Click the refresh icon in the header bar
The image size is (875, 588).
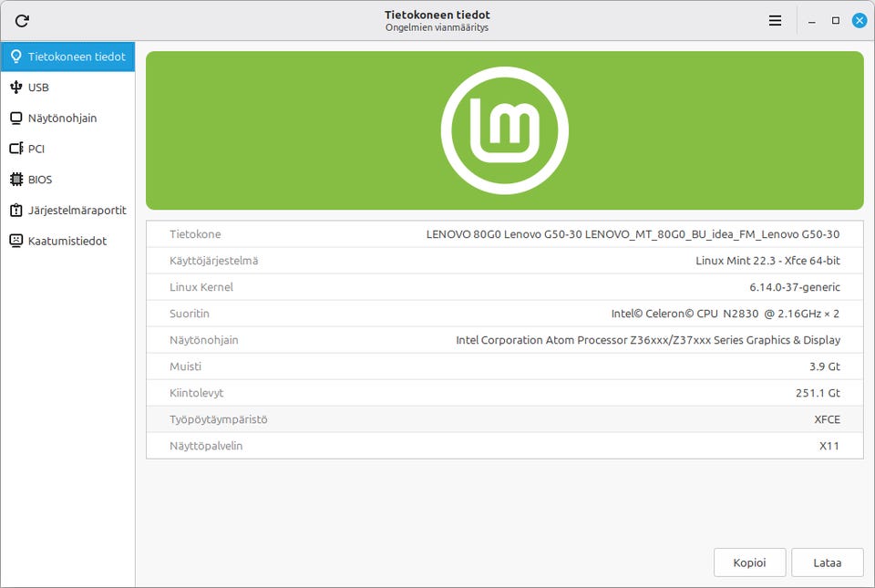[x=22, y=21]
